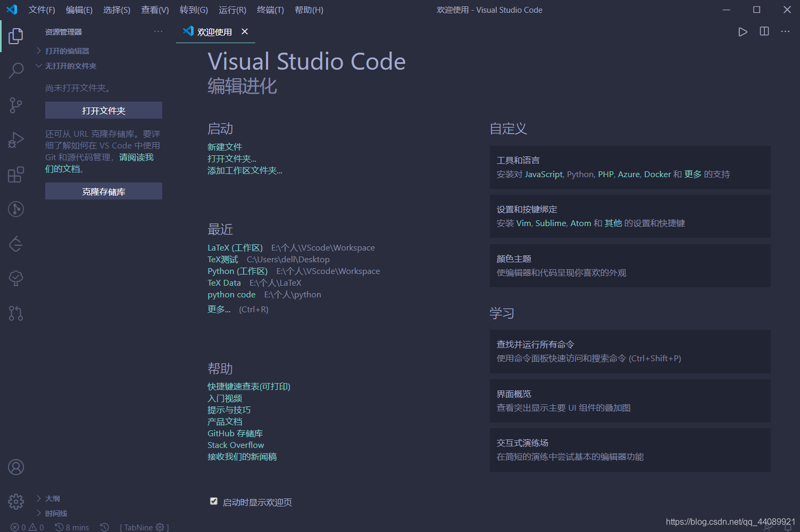Open the 转到(G) menu
The height and width of the screenshot is (532, 800).
point(194,10)
